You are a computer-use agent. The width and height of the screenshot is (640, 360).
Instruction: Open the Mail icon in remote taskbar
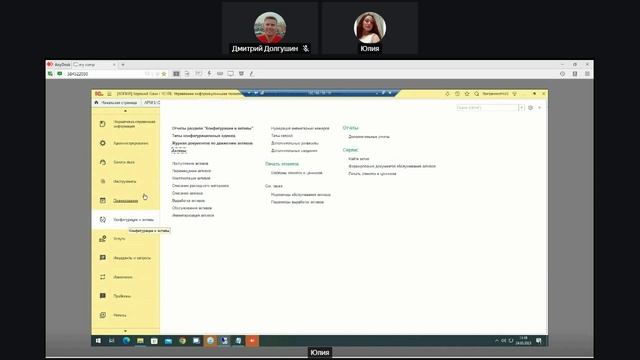pyautogui.click(x=168, y=341)
